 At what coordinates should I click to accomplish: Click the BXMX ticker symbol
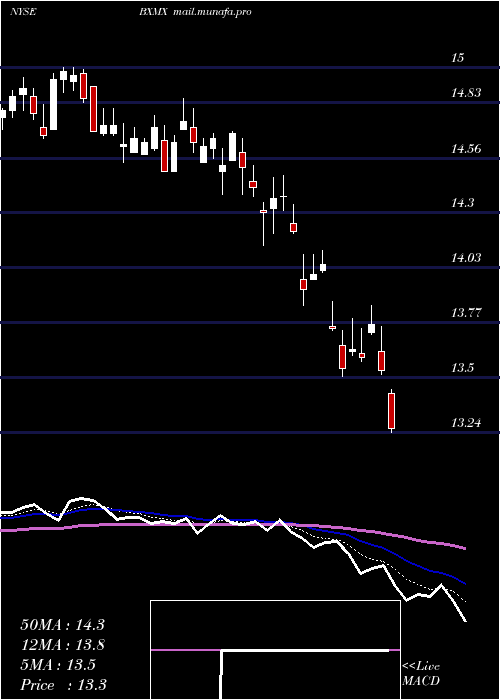(153, 12)
